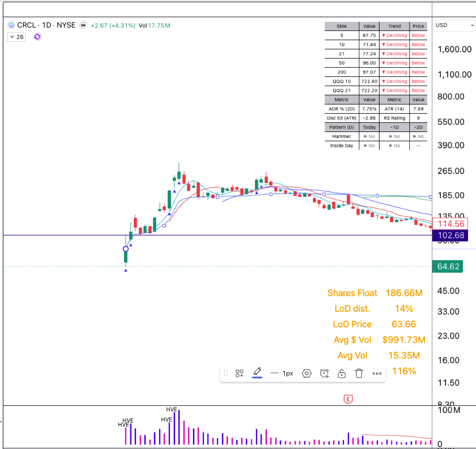The height and width of the screenshot is (449, 476).
Task: Click Dist 50 (ATR) value -2.98
Action: click(369, 118)
